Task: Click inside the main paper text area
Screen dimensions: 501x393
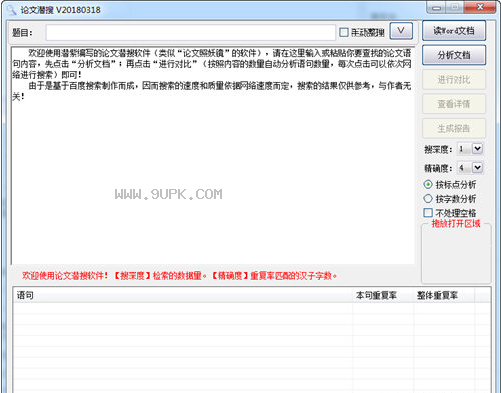Action: [213, 156]
